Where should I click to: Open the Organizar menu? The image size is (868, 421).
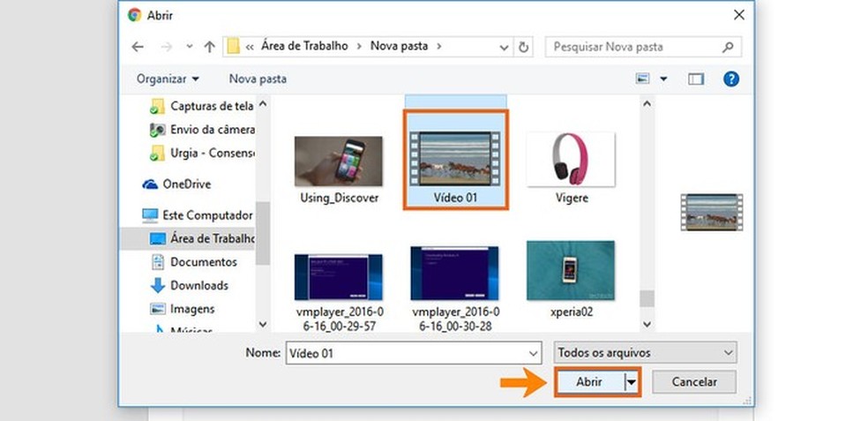tap(168, 79)
